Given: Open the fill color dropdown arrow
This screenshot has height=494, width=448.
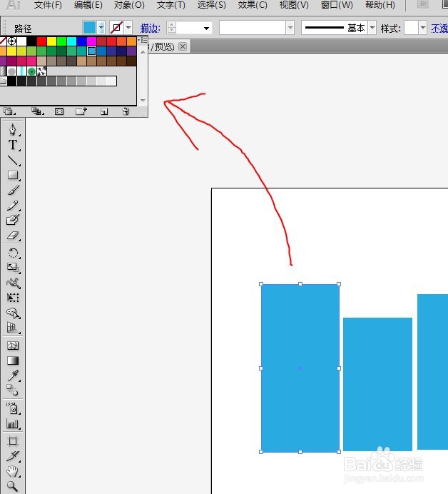Looking at the screenshot, I should pyautogui.click(x=101, y=28).
